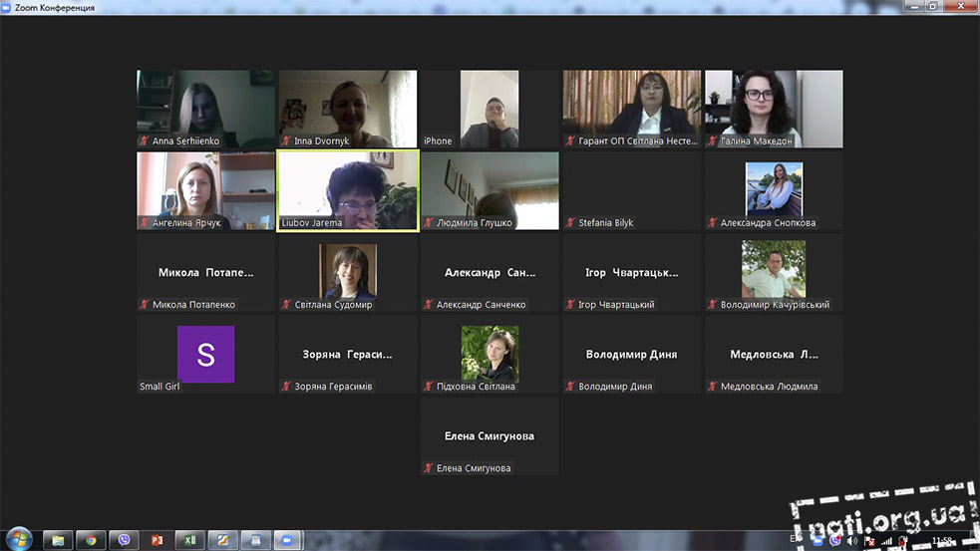Switch to Excel in the taskbar
This screenshot has height=551, width=980.
click(190, 540)
